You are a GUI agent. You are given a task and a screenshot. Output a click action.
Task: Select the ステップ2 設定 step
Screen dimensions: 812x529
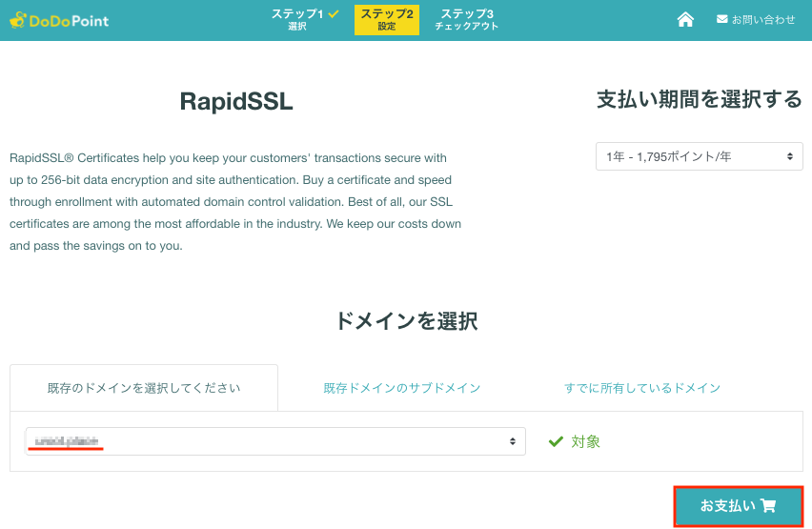pyautogui.click(x=387, y=20)
